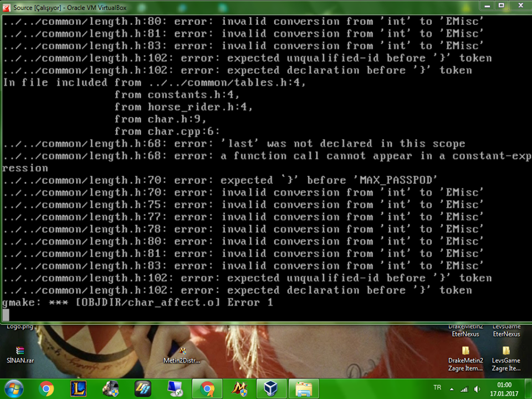Click the gmake char_affect.o Error 1 line
The height and width of the screenshot is (399, 532).
pos(137,303)
